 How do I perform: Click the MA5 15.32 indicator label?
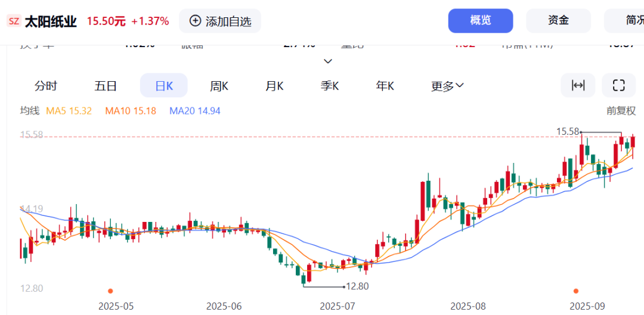(x=69, y=110)
